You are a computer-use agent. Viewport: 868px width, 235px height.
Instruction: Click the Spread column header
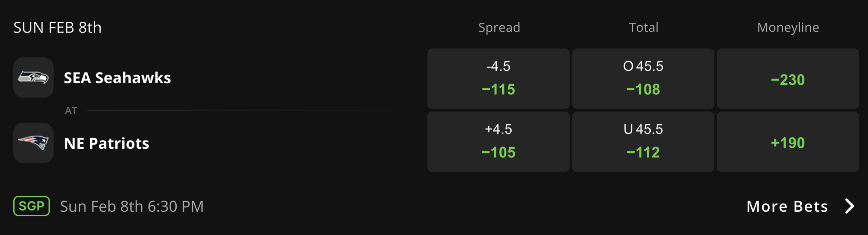pyautogui.click(x=499, y=27)
